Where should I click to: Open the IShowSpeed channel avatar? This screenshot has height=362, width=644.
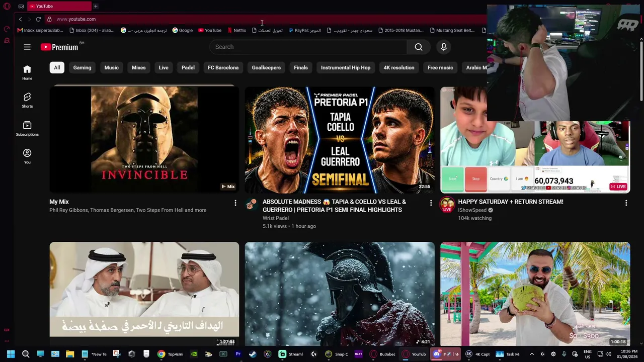click(x=447, y=205)
